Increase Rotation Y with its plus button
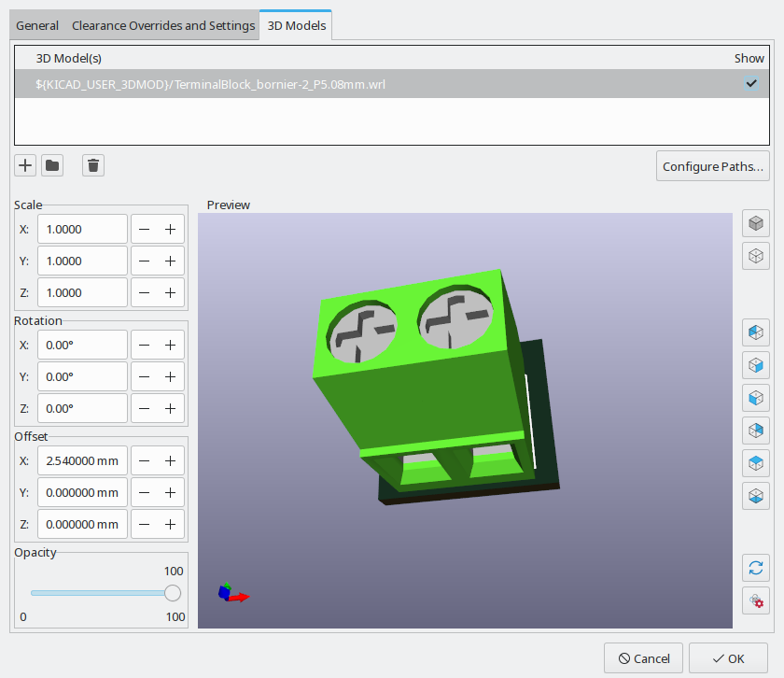The image size is (784, 678). coord(171,376)
